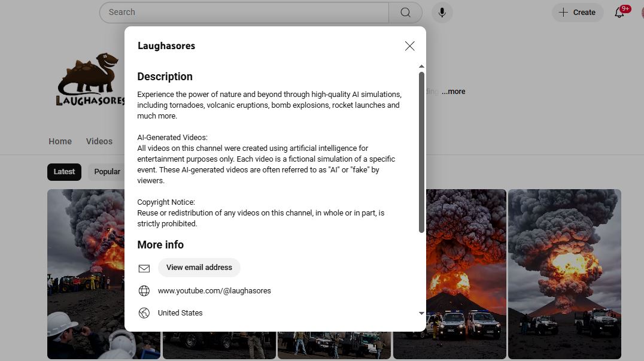This screenshot has height=361, width=644.
Task: Select the Popular filter chip
Action: (x=107, y=172)
